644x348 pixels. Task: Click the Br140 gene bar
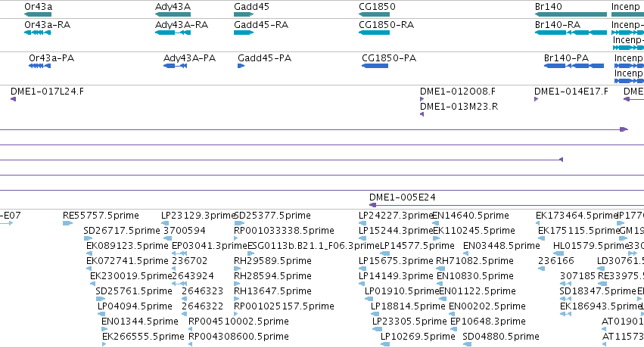[571, 14]
